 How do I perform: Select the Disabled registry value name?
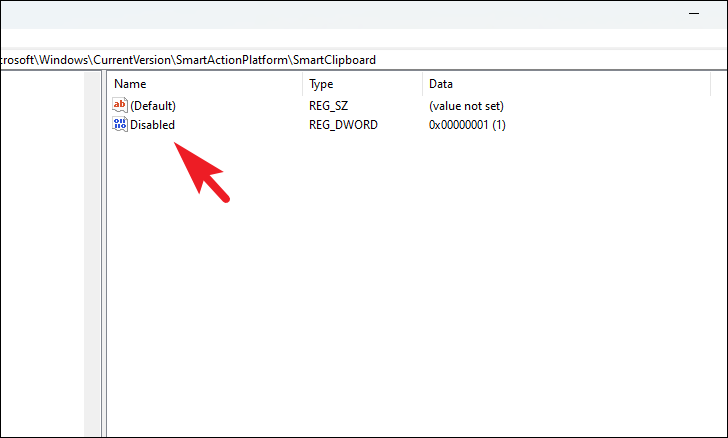click(152, 125)
